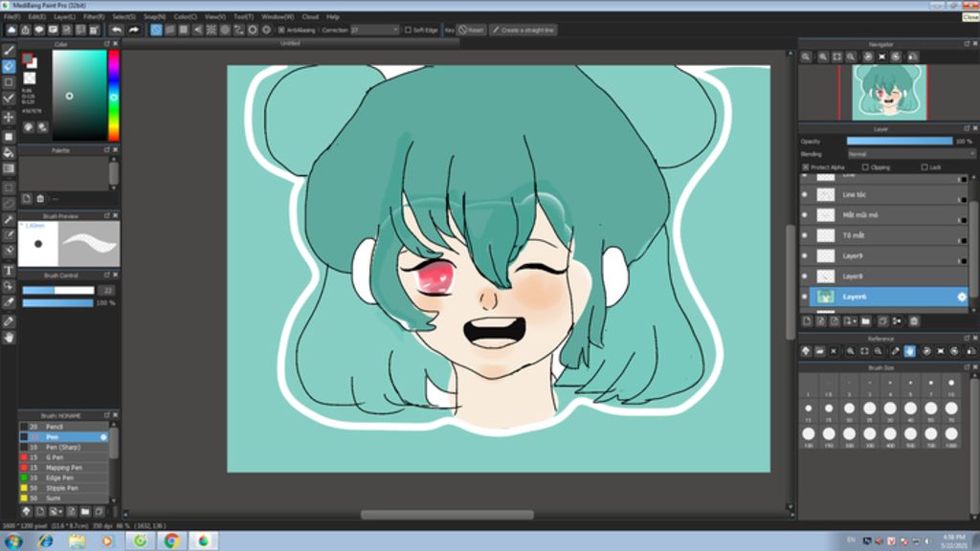This screenshot has height=551, width=980.
Task: Delete palette color with trash icon
Action: pos(40,199)
